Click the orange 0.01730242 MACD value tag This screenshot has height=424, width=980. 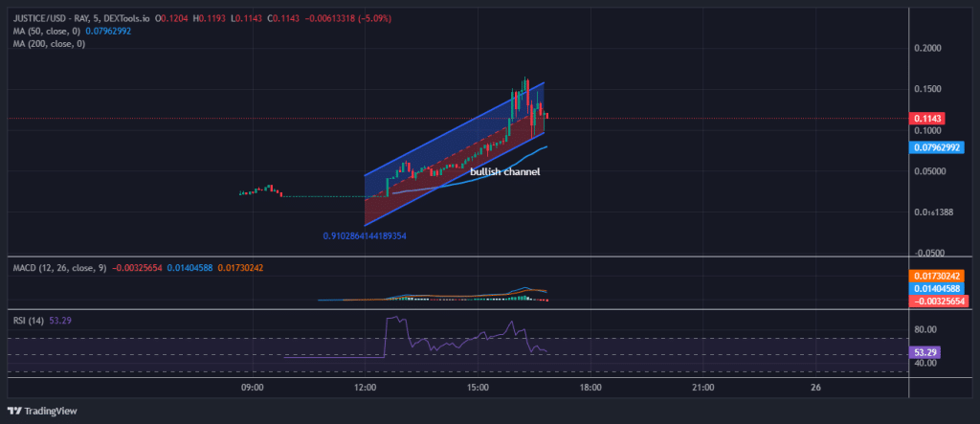[x=937, y=276]
